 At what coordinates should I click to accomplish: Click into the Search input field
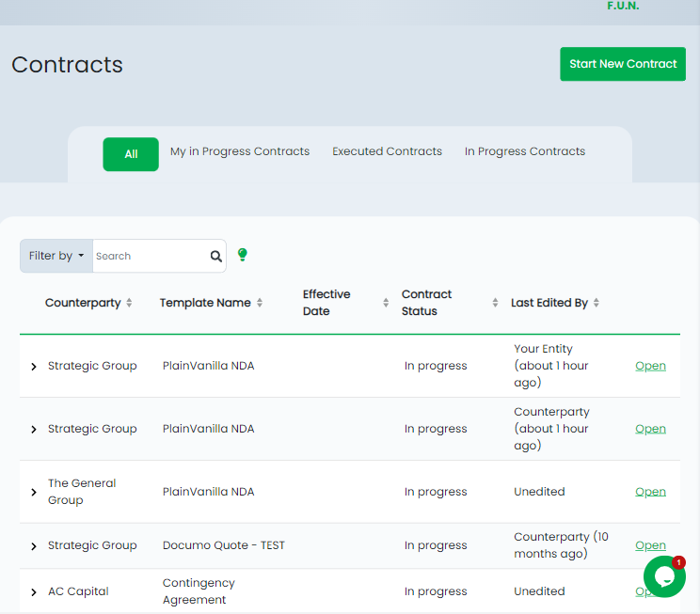(149, 256)
